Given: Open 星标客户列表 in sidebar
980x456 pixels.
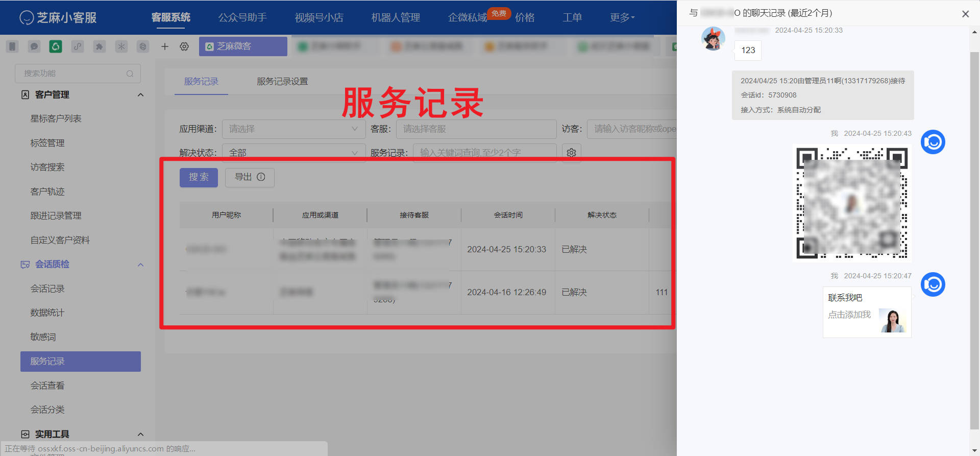Looking at the screenshot, I should [x=56, y=118].
